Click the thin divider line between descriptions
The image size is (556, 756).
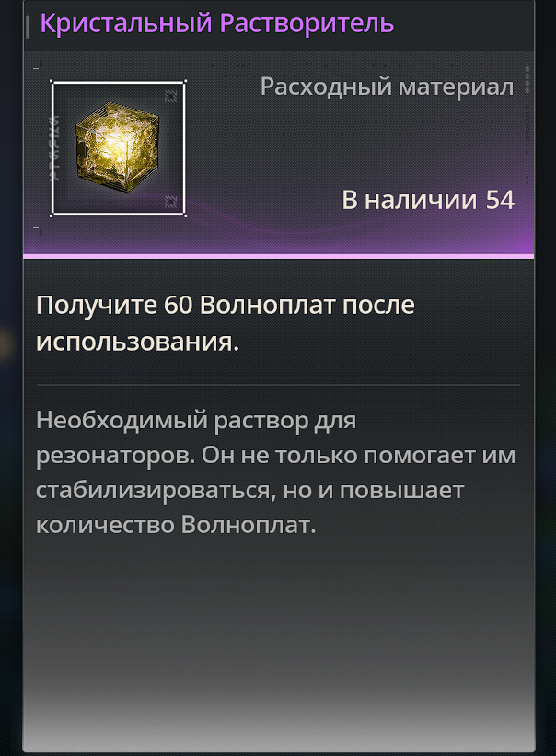[x=278, y=385]
